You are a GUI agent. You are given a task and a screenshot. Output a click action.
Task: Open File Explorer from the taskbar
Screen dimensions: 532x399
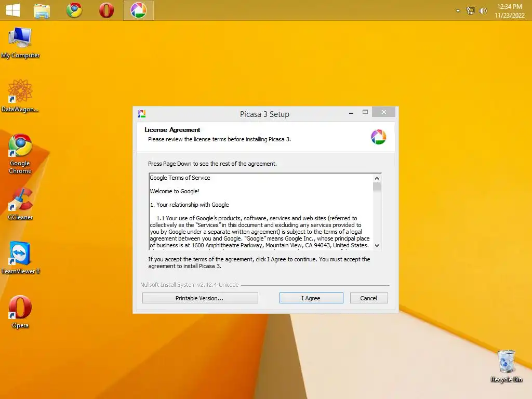click(42, 10)
